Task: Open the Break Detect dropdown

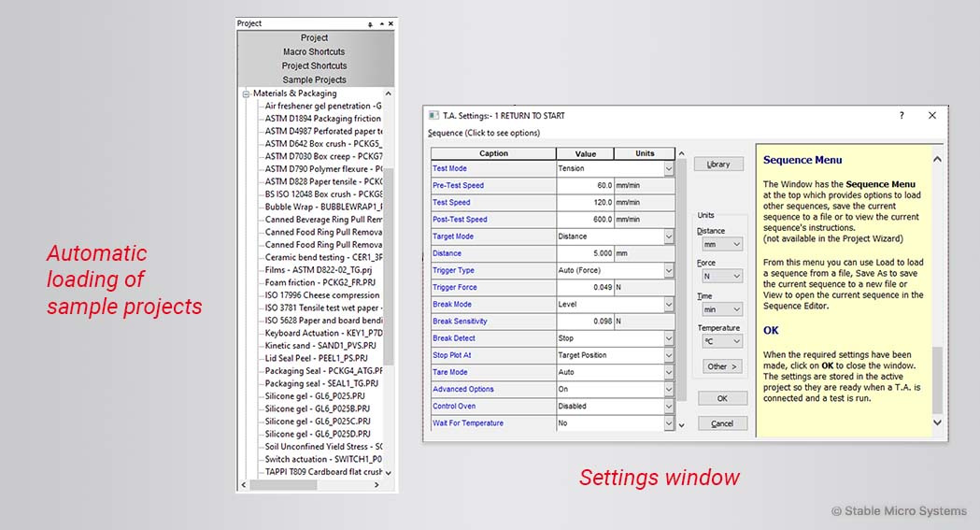Action: click(x=668, y=338)
